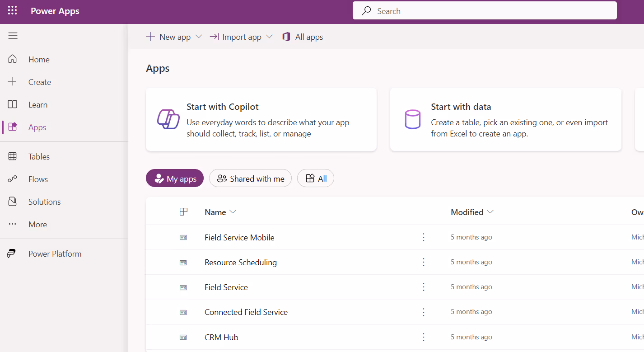
Task: Expand the New app dropdown chevron
Action: coord(198,37)
